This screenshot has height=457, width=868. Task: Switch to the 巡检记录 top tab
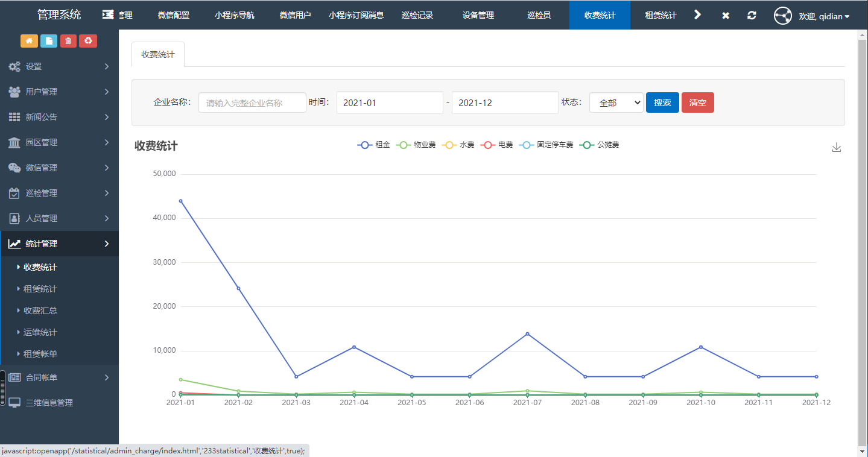pos(417,15)
